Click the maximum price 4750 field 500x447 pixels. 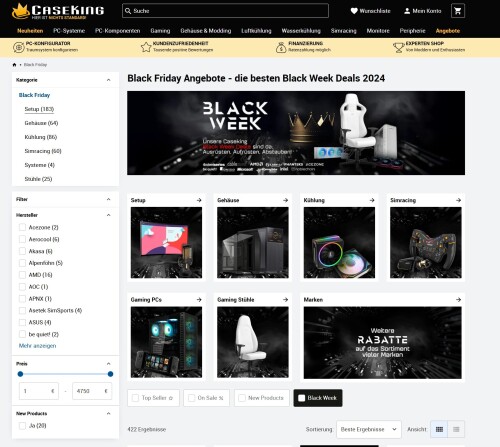tap(92, 391)
